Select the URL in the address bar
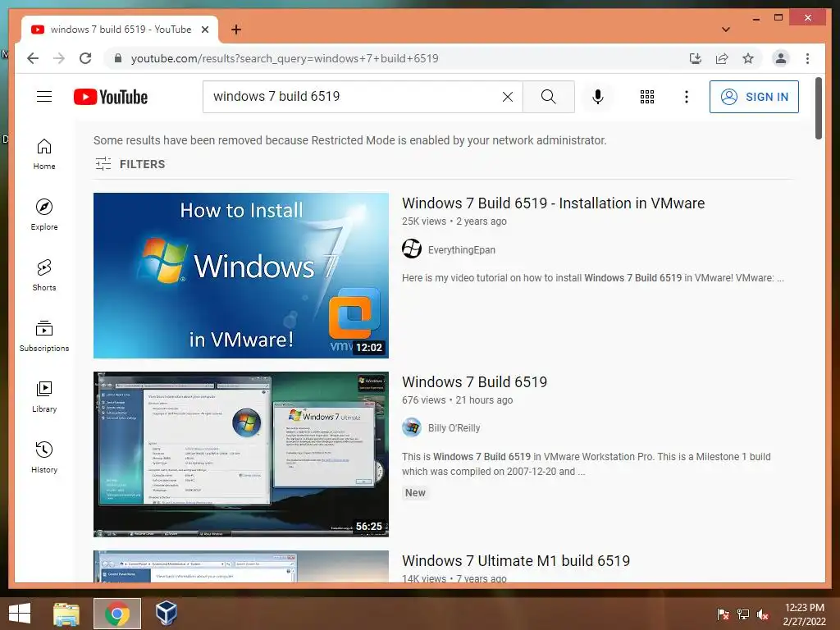Image resolution: width=840 pixels, height=630 pixels. tap(285, 58)
